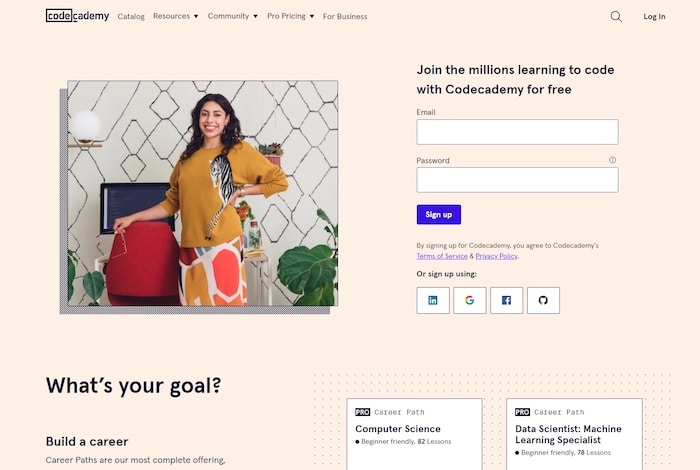Sign up with GitHub icon
The image size is (700, 470).
(x=543, y=300)
